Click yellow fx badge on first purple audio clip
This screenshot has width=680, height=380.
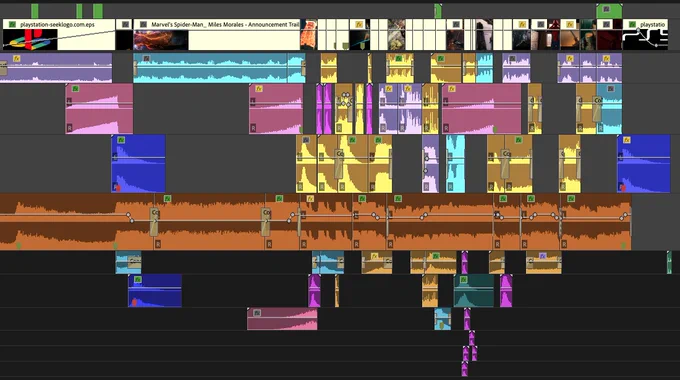click(16, 59)
